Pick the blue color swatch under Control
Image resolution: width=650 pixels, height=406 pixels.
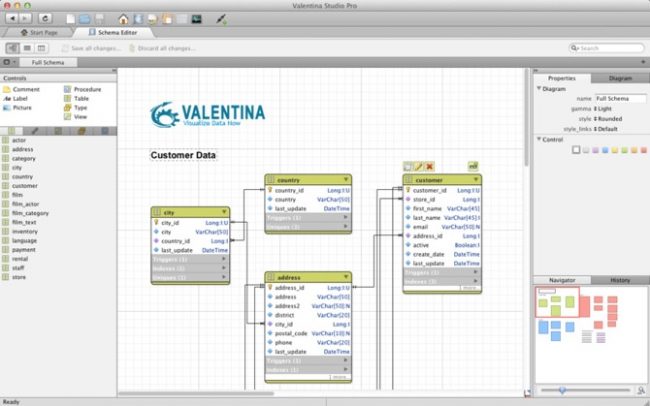tap(605, 150)
